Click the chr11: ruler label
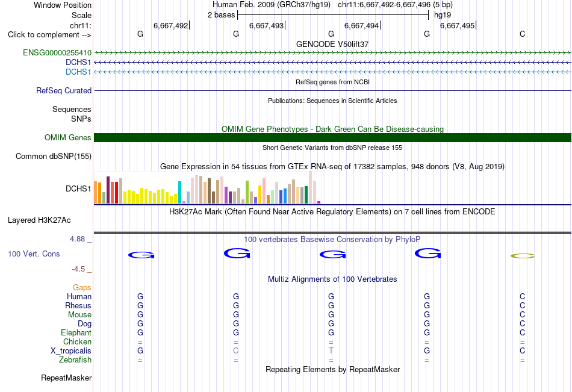 [80, 25]
